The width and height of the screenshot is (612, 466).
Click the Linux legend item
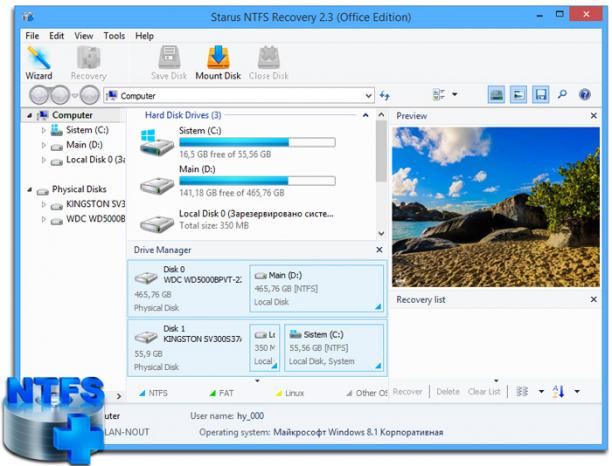[290, 393]
